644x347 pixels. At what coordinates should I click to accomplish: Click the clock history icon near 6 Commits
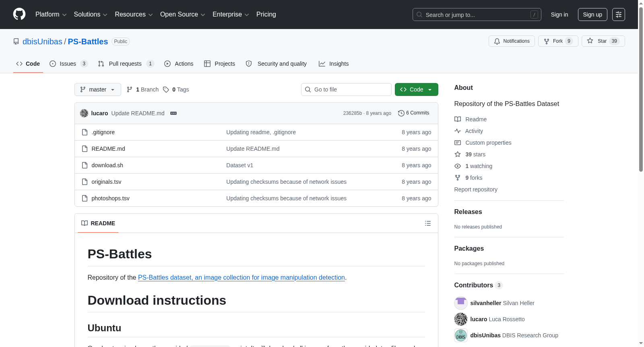click(401, 113)
